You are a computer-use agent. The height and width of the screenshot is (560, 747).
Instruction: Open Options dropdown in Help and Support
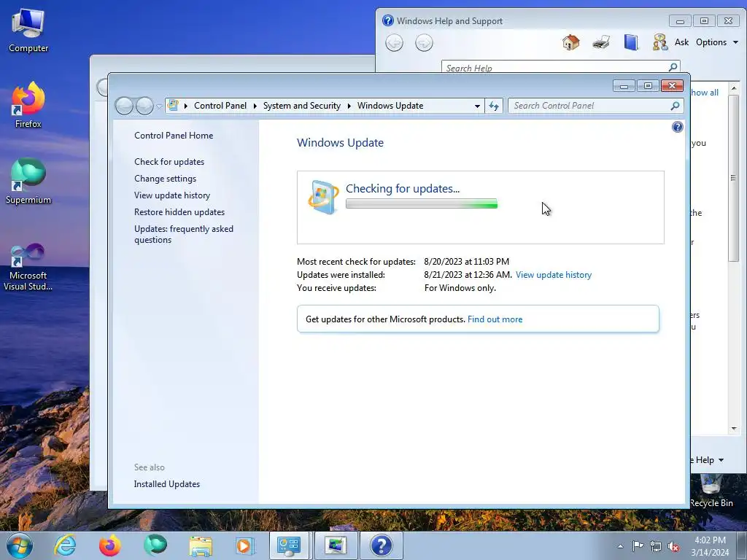tap(716, 42)
